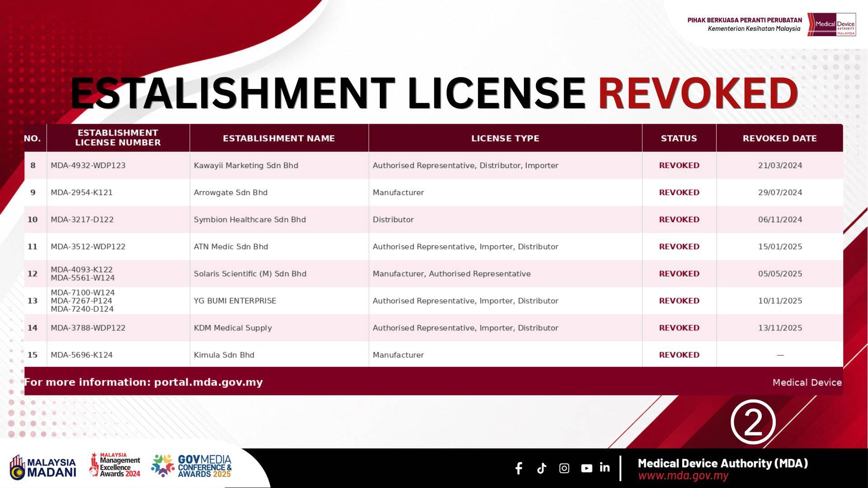
Task: Click the Status column header
Action: click(679, 138)
